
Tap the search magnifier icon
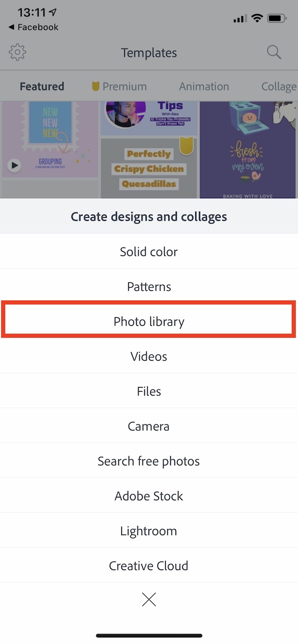[x=274, y=52]
